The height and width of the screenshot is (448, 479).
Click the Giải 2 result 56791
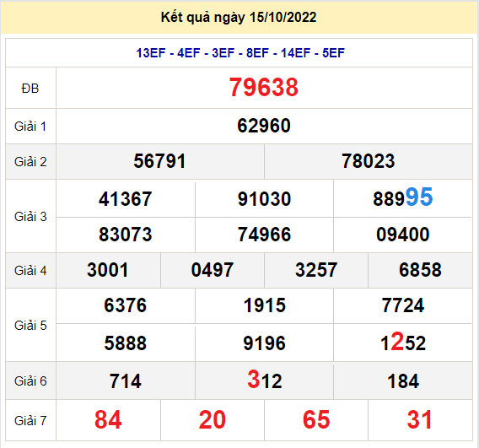point(159,161)
